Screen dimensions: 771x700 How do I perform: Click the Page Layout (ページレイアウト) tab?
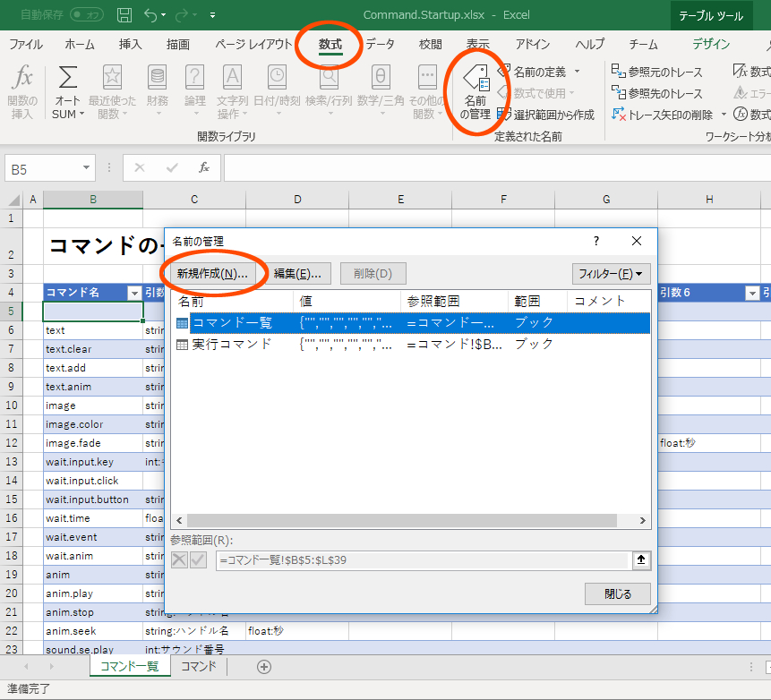253,44
